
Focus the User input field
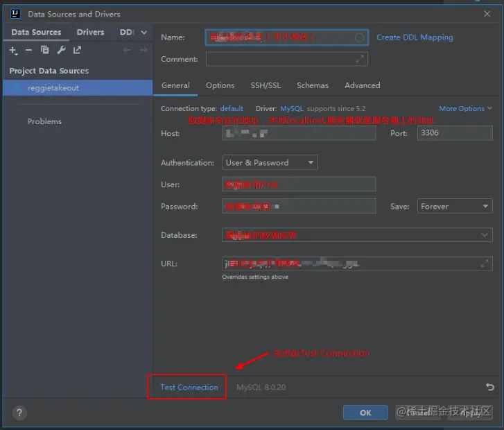tap(299, 184)
